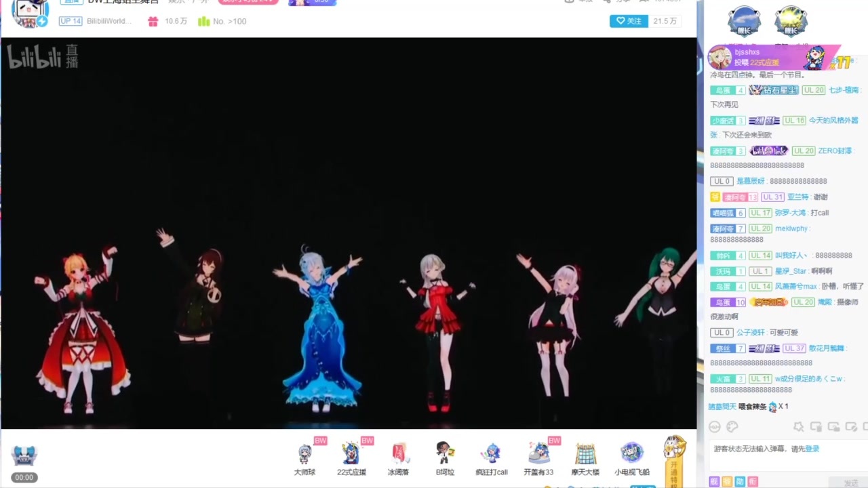
Task: Open user meklwphy profile
Action: pos(792,228)
